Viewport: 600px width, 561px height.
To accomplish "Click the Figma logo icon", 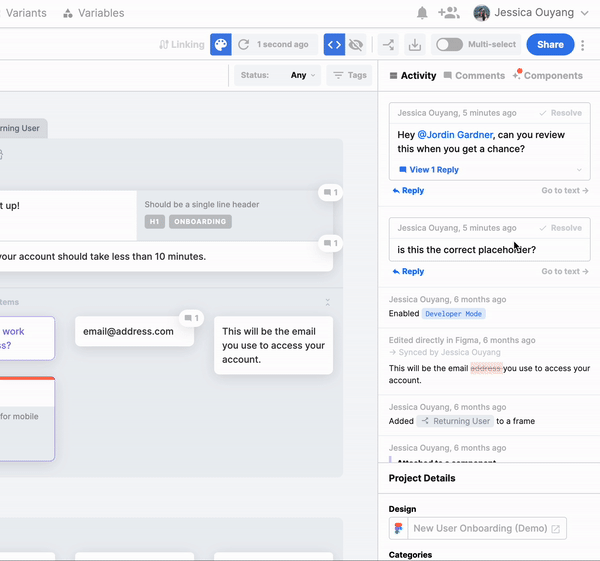I will point(398,528).
